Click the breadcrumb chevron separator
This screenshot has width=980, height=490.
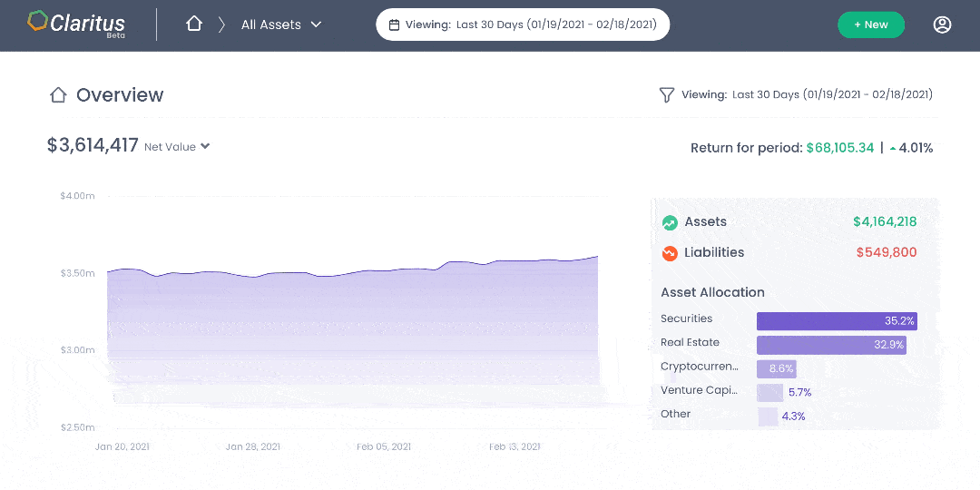(221, 24)
